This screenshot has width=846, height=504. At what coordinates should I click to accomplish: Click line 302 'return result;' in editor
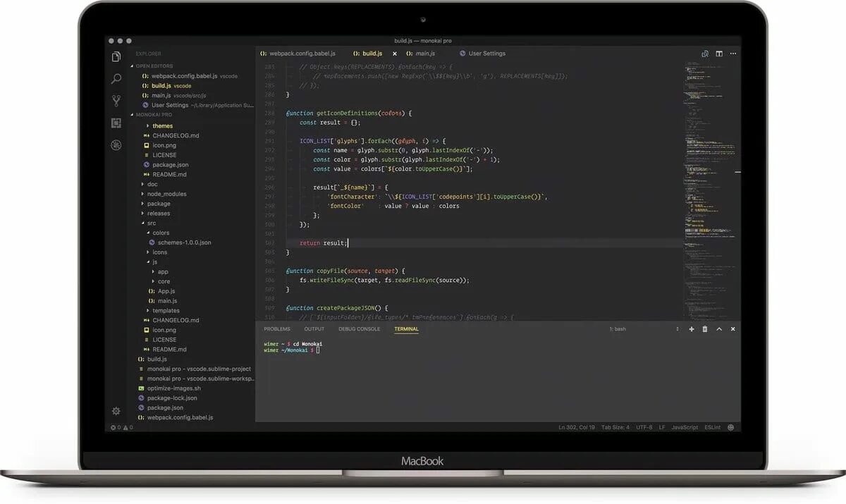323,242
